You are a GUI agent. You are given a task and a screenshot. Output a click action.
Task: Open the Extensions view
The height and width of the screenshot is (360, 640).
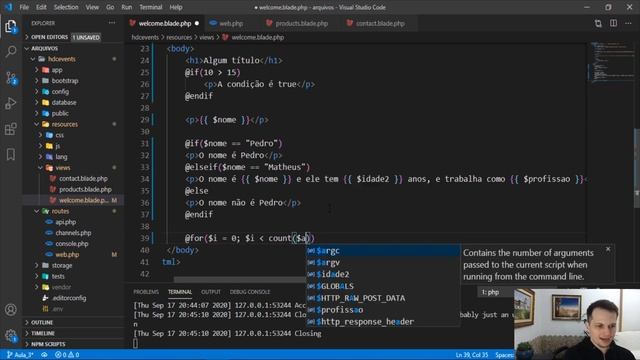point(11,129)
